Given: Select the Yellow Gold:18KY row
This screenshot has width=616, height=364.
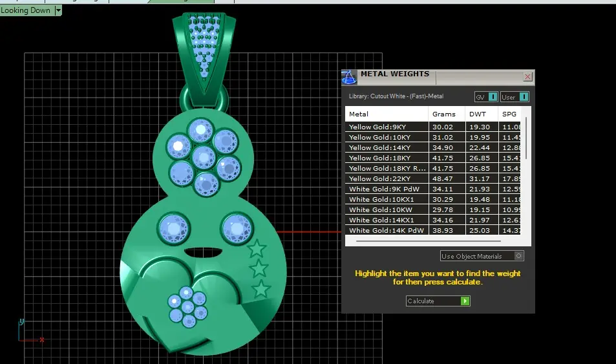Looking at the screenshot, I should point(433,158).
